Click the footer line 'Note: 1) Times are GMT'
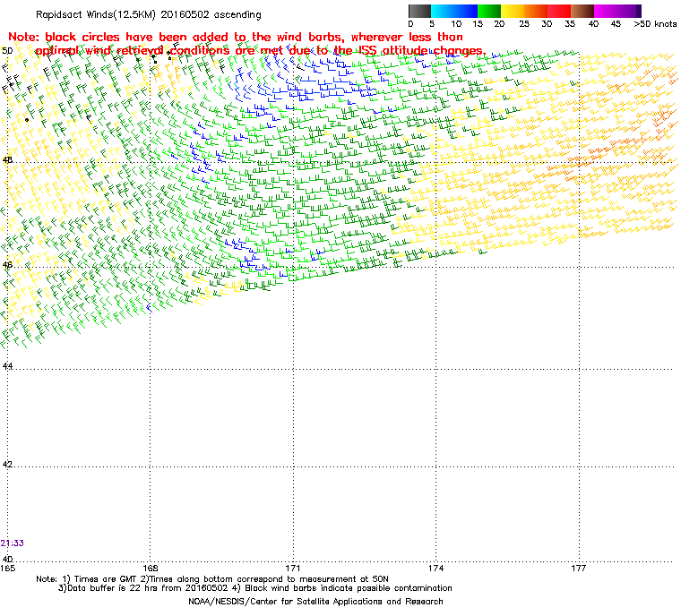 (x=212, y=579)
